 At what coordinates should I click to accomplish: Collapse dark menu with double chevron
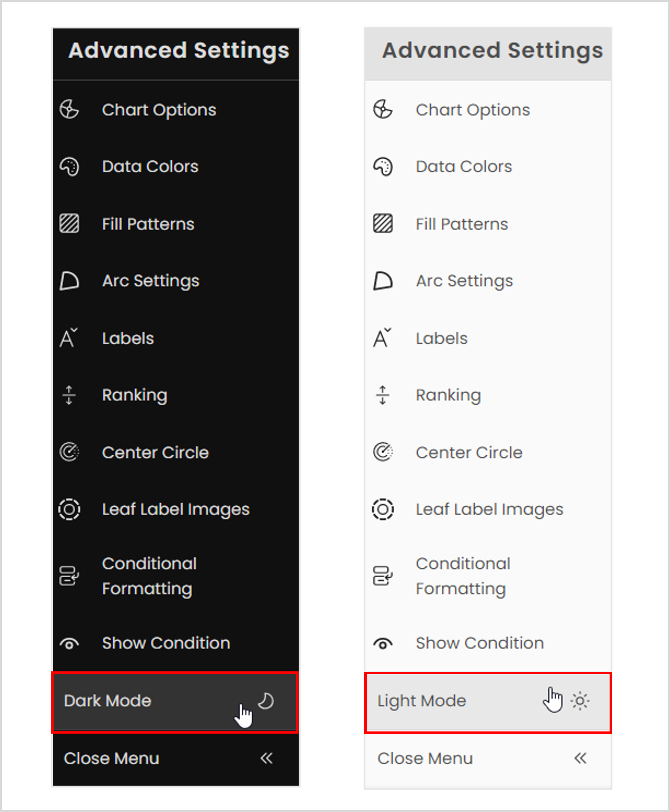[266, 758]
